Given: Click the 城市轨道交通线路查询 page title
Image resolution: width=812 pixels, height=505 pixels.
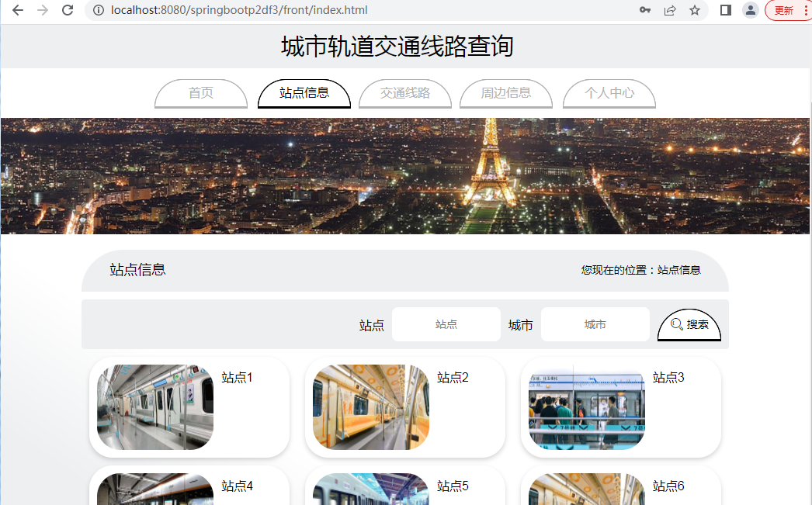Looking at the screenshot, I should coord(397,47).
